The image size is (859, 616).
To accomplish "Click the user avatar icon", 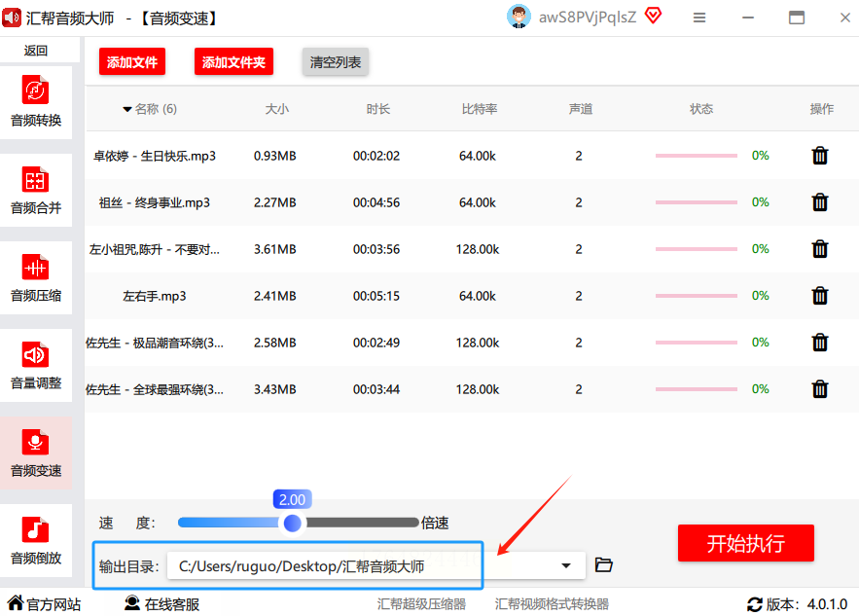I will tap(519, 17).
